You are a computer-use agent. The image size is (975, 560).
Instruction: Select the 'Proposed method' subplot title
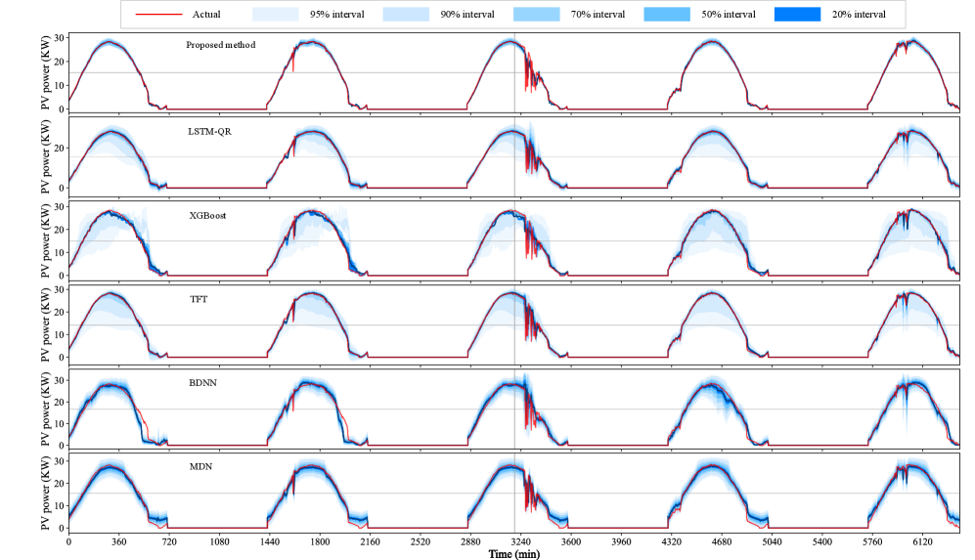[221, 45]
